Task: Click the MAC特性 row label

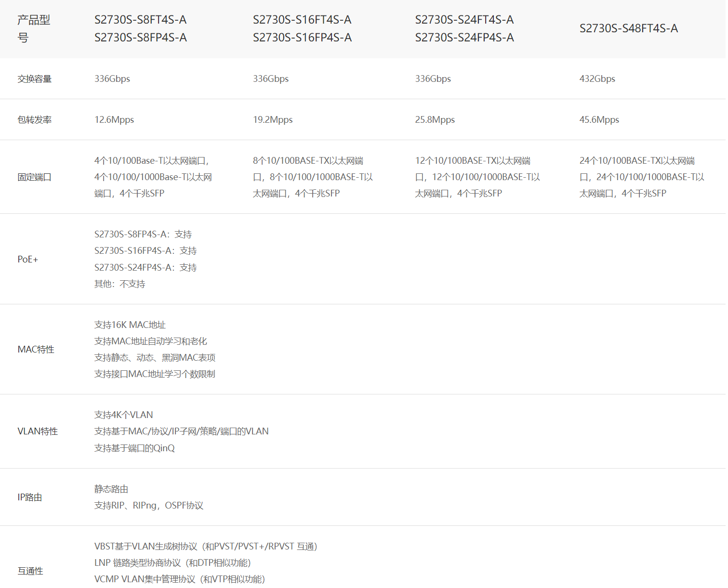Action: (x=36, y=350)
